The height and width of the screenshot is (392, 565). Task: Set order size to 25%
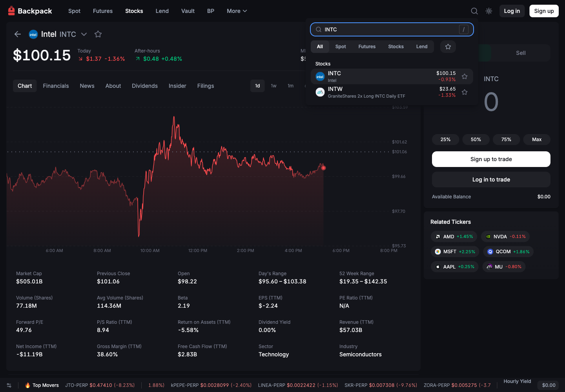[x=446, y=140]
